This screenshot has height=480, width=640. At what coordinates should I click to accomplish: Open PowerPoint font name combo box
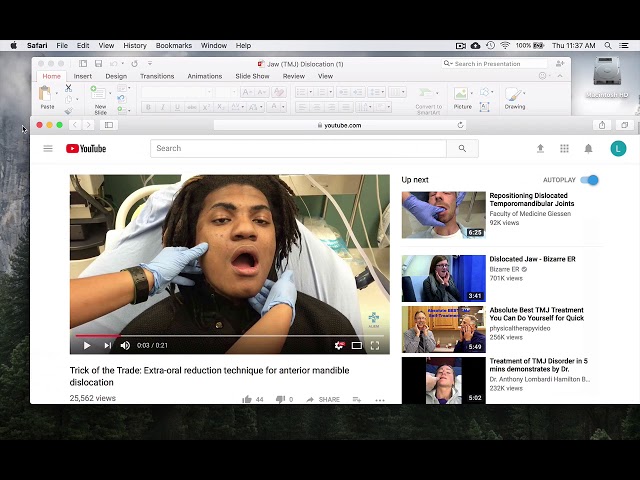177,92
